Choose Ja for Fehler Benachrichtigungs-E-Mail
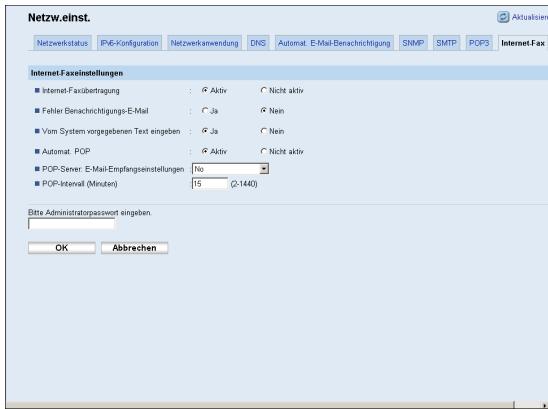The image size is (548, 409). tap(205, 110)
